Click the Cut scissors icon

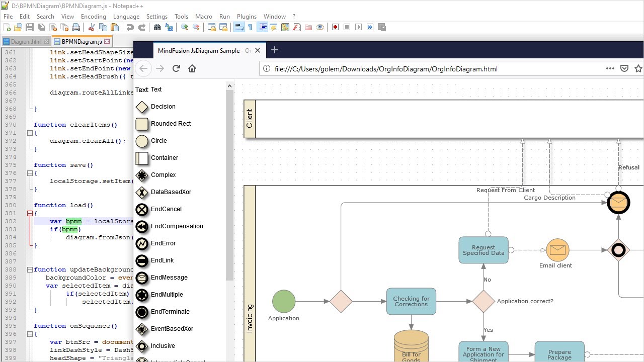tap(92, 27)
